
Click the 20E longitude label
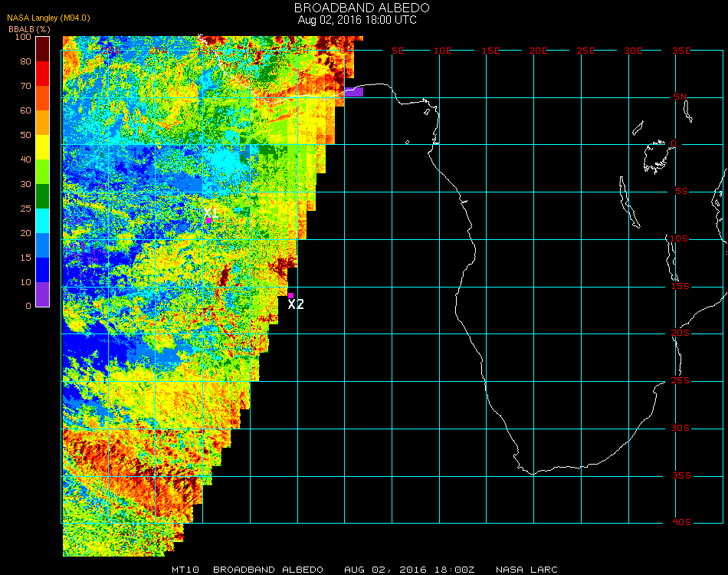point(539,50)
